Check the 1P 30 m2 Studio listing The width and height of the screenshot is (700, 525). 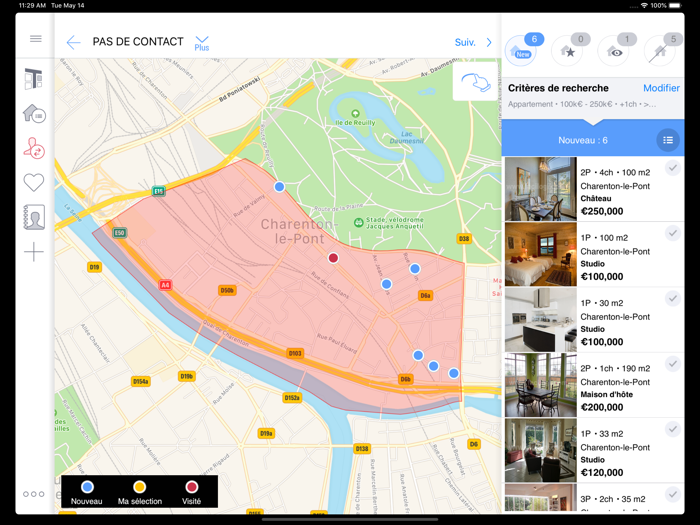[673, 298]
